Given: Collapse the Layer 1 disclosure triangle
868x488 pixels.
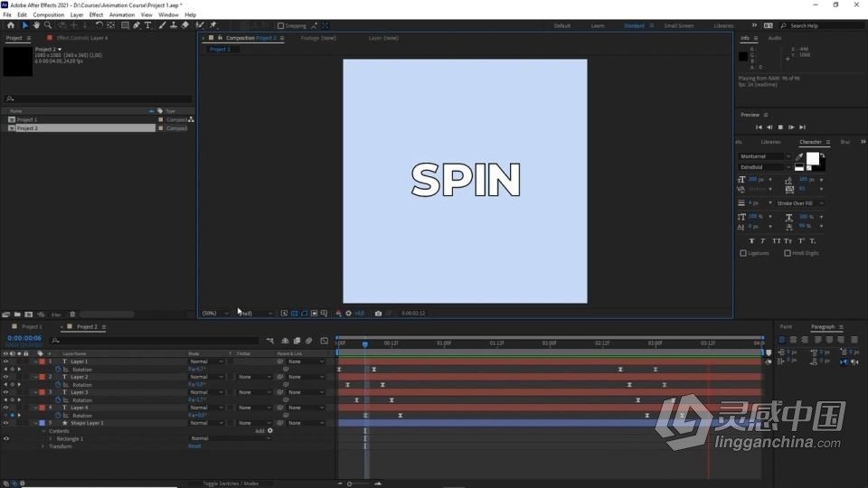Looking at the screenshot, I should [x=36, y=361].
